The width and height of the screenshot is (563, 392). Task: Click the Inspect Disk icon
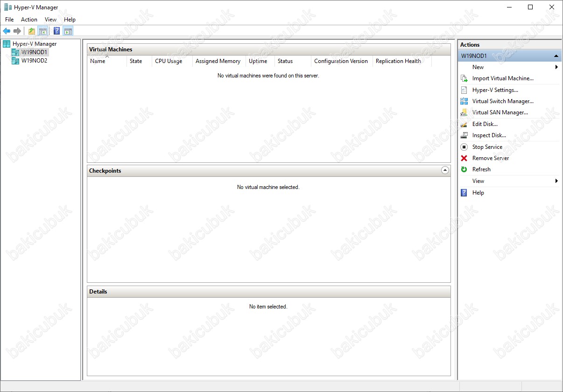[464, 135]
